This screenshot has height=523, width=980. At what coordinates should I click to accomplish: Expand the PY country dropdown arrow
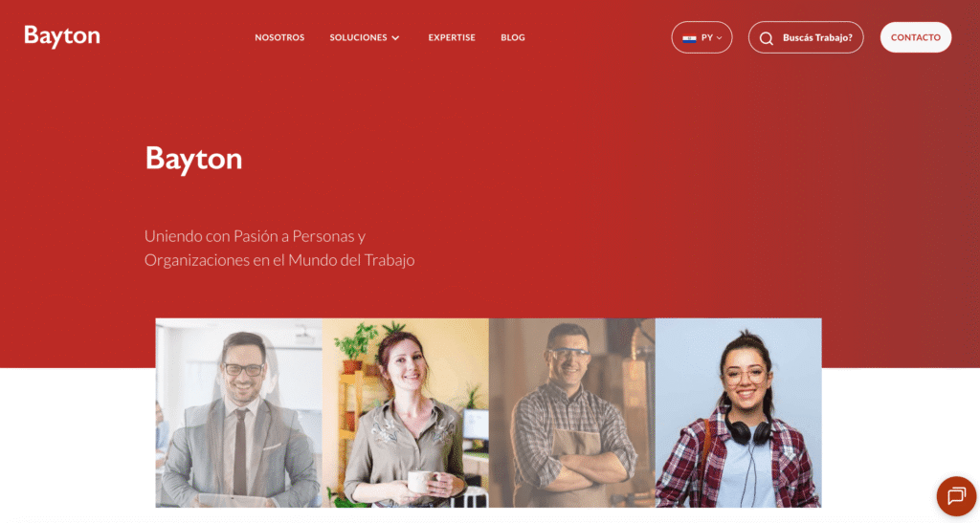coord(719,38)
